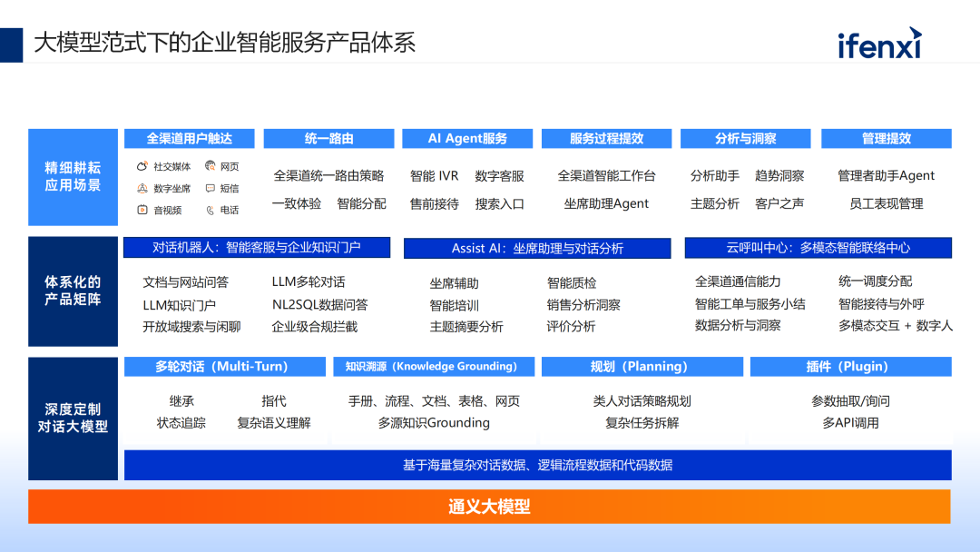This screenshot has width=980, height=552.
Task: Select the 全渠道用户触达 header
Action: 190,139
